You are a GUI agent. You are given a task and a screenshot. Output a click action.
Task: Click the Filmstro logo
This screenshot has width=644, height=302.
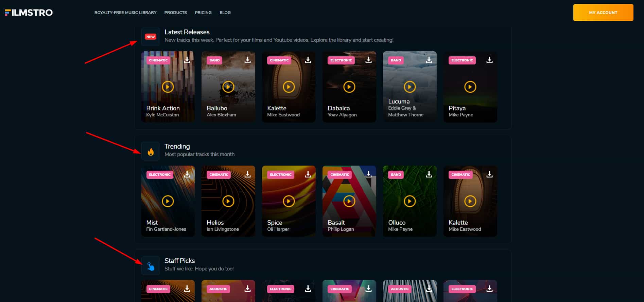29,13
